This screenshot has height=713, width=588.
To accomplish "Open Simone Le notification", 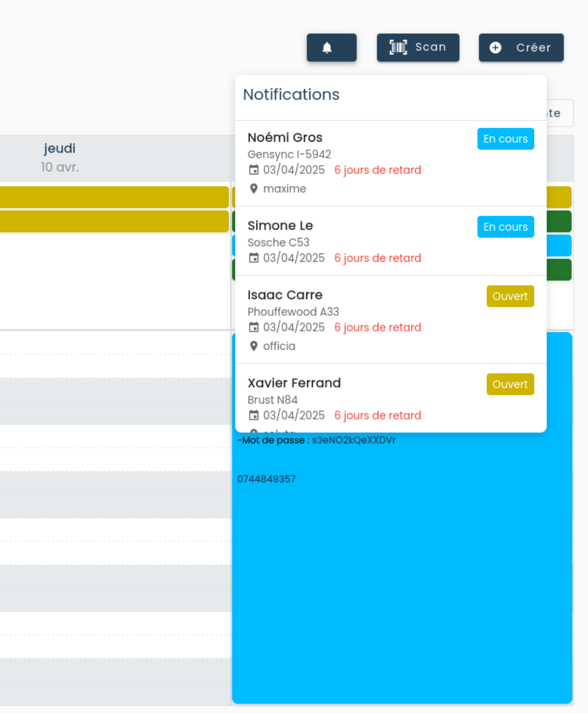I will point(391,241).
